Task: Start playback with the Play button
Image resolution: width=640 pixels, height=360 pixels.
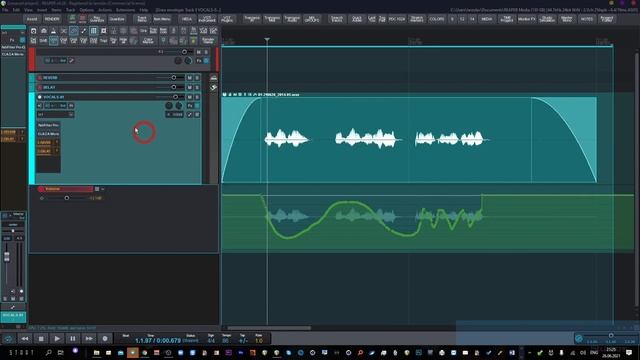Action: [x=57, y=338]
